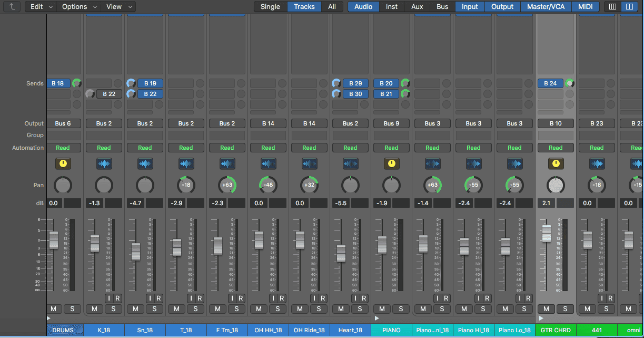Mute the GTR CHRD channel
The image size is (644, 338).
coord(546,309)
